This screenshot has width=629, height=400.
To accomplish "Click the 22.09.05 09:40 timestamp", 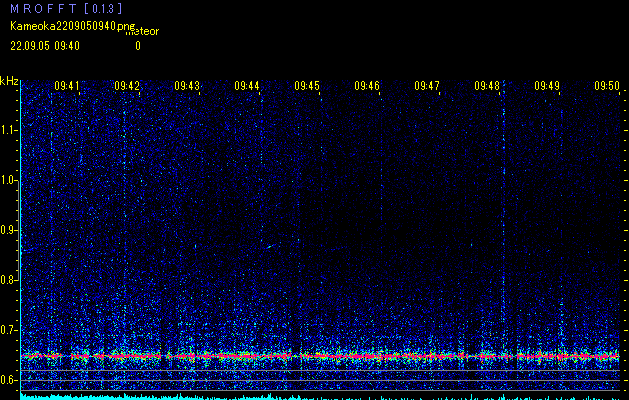I will [45, 46].
